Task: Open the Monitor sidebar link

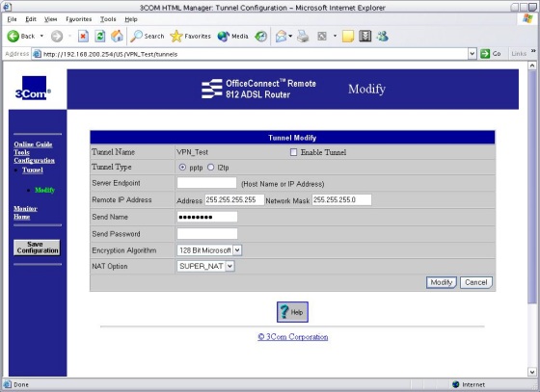Action: (25, 209)
